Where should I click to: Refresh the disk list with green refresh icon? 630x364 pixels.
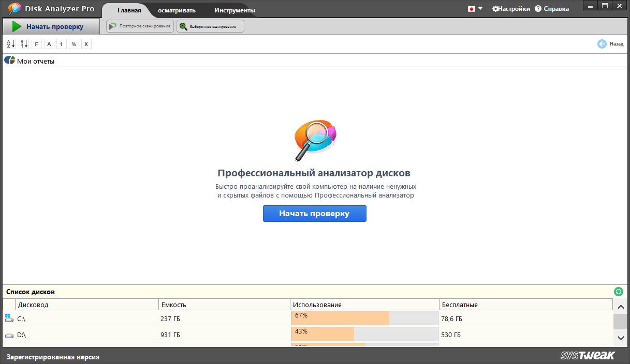(618, 292)
